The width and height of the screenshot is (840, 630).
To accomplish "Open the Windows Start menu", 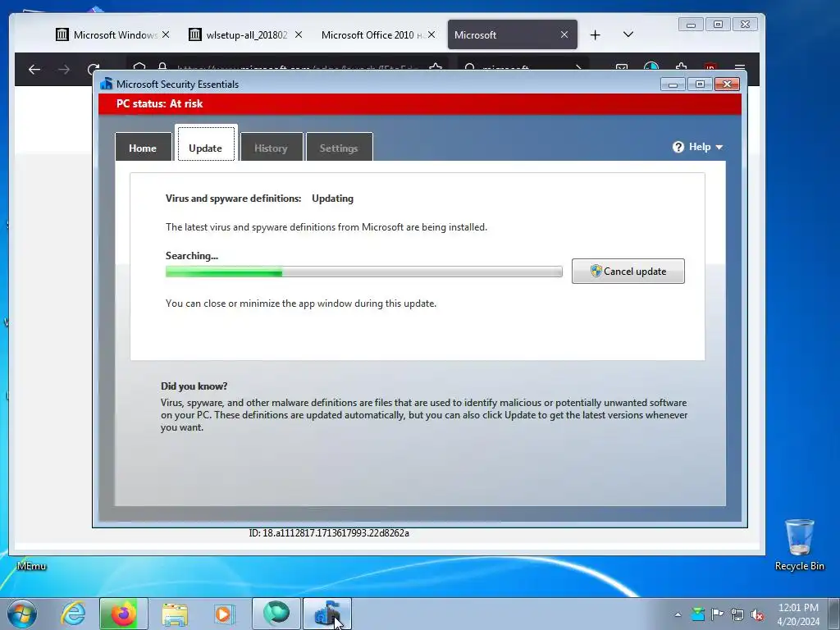I will coord(22,614).
